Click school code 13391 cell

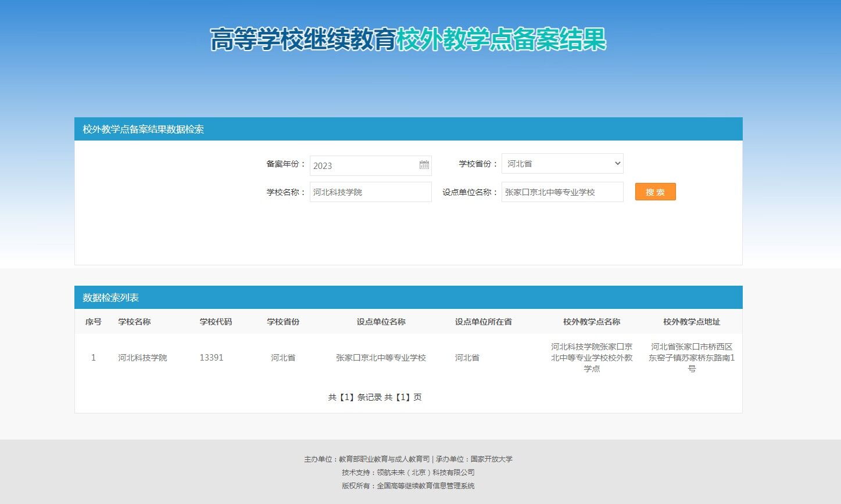pos(212,358)
